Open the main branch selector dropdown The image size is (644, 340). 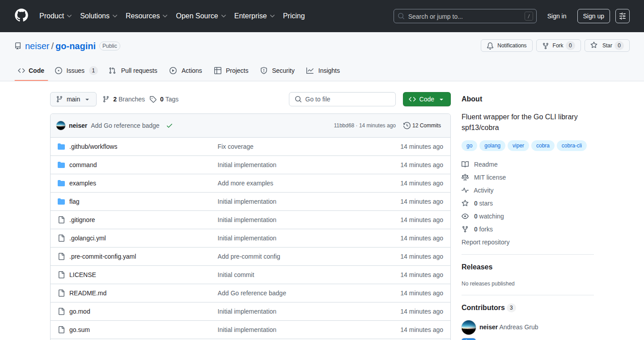click(x=73, y=99)
